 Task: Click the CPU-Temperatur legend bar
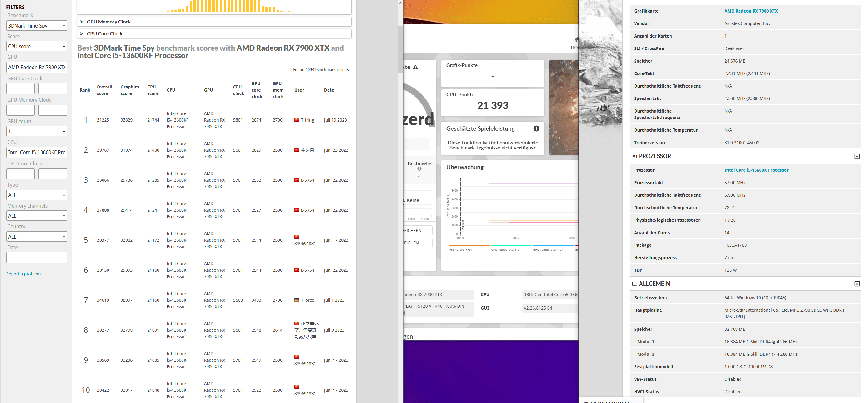click(x=511, y=245)
